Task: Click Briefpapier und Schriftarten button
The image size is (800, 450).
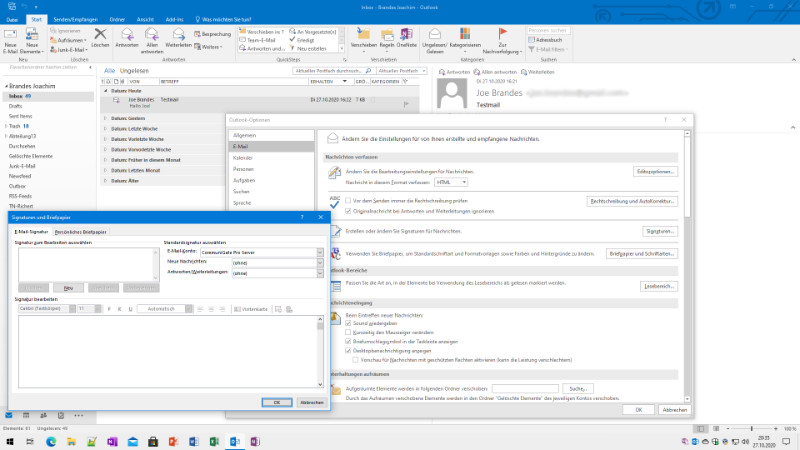Action: click(642, 254)
